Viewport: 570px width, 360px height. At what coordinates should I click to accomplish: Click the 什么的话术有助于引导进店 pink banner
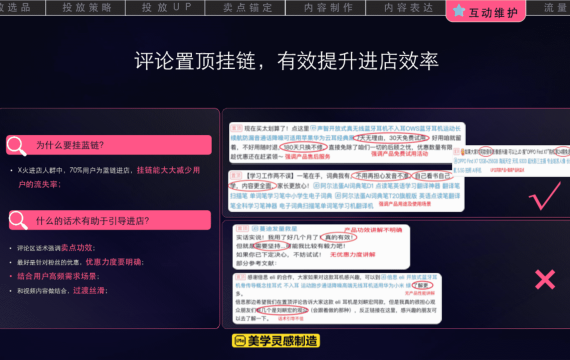110,220
